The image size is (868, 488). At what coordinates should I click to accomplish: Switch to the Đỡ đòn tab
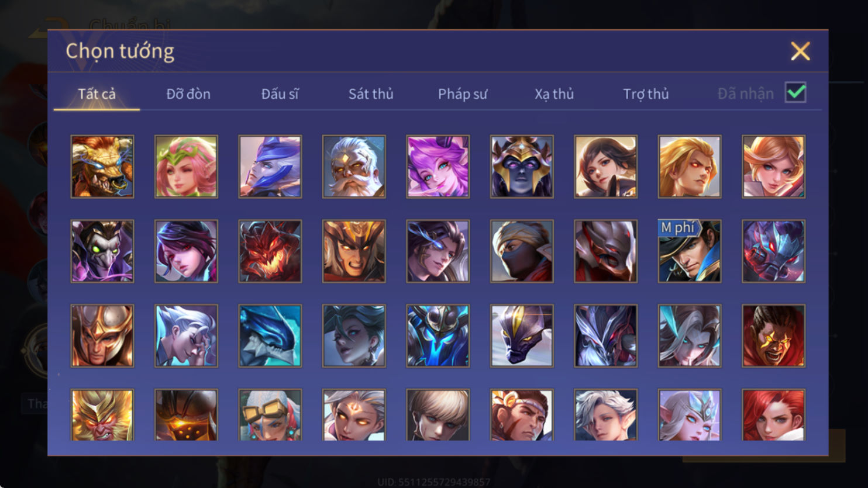[x=188, y=94]
